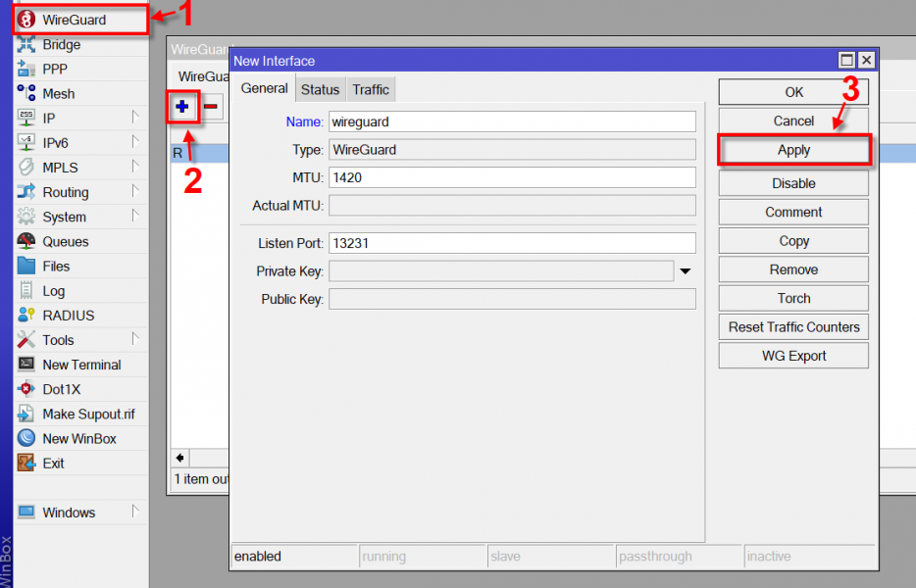Launch New Terminal via its icon
The image size is (916, 588).
tap(26, 365)
